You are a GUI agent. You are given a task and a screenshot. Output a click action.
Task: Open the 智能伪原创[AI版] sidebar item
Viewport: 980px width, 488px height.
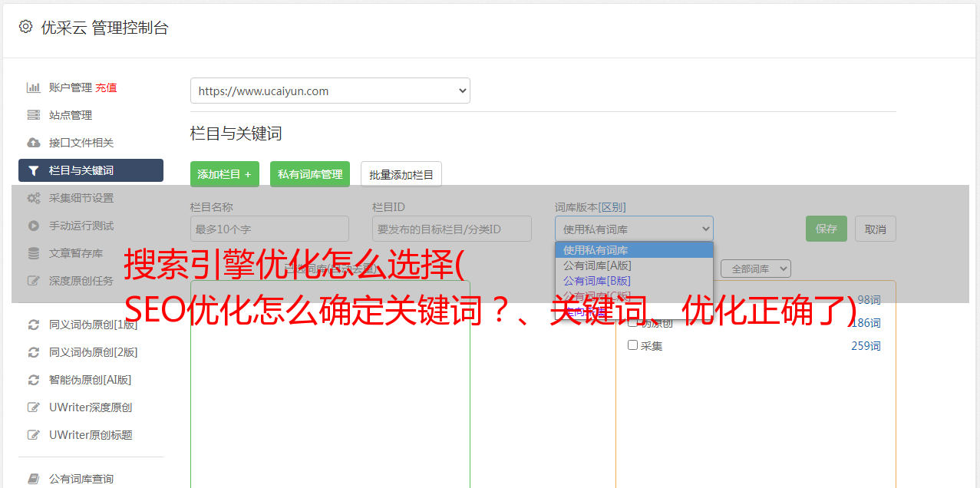(91, 380)
